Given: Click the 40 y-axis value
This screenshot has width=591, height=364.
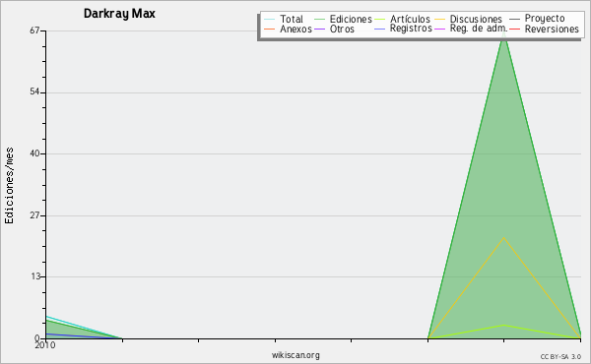Looking at the screenshot, I should (34, 153).
